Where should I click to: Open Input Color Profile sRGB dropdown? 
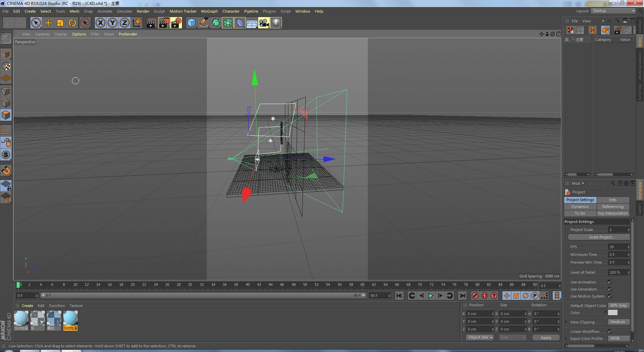coord(619,338)
